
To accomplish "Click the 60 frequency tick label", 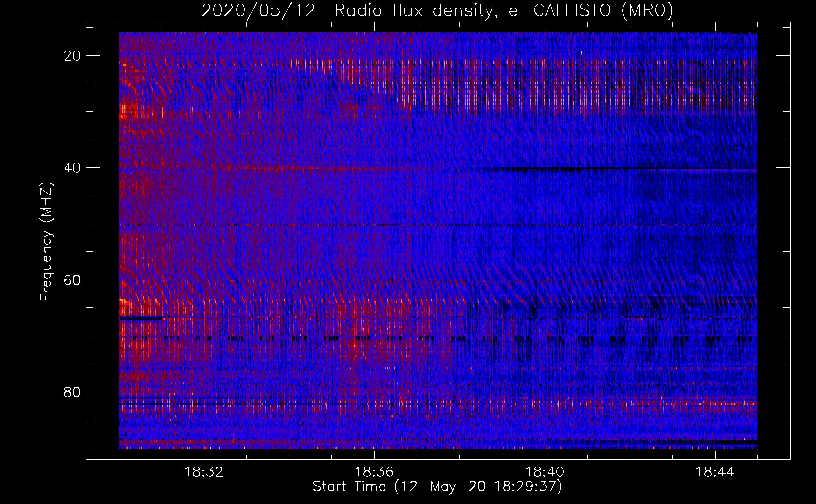I will tap(72, 280).
